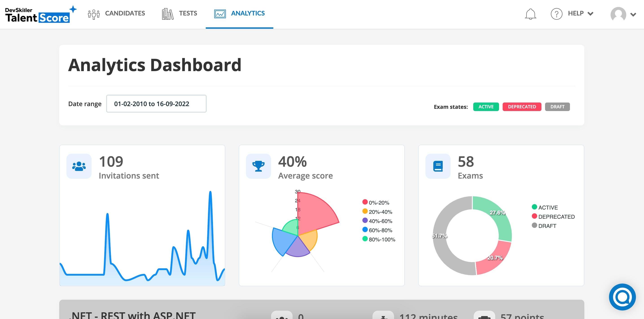Click the Average score trophy icon

[x=258, y=166]
